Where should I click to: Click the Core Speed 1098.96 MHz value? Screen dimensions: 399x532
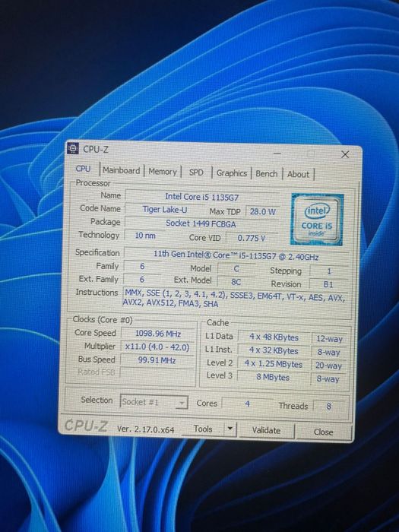pyautogui.click(x=158, y=334)
